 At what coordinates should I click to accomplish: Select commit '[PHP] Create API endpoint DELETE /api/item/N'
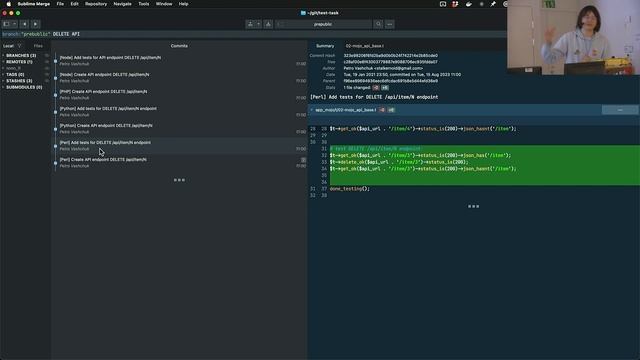[x=180, y=95]
